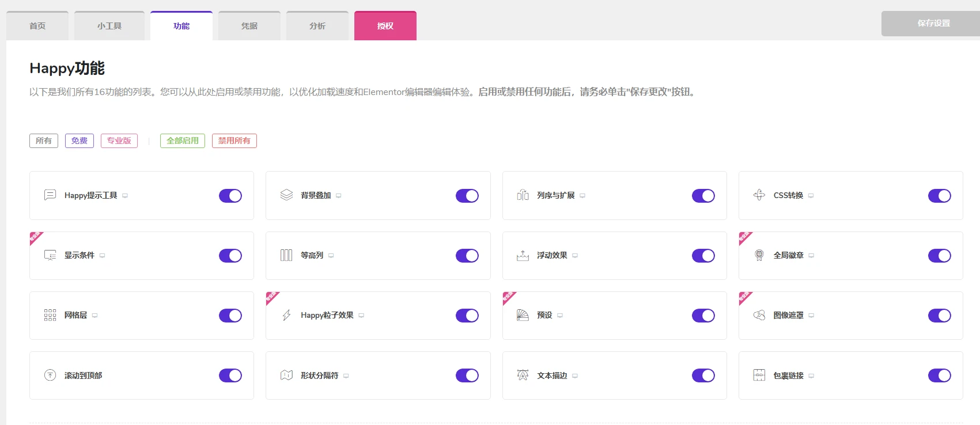Click the 滚动到顶部 arrow circle icon
This screenshot has height=425, width=980.
pyautogui.click(x=50, y=375)
